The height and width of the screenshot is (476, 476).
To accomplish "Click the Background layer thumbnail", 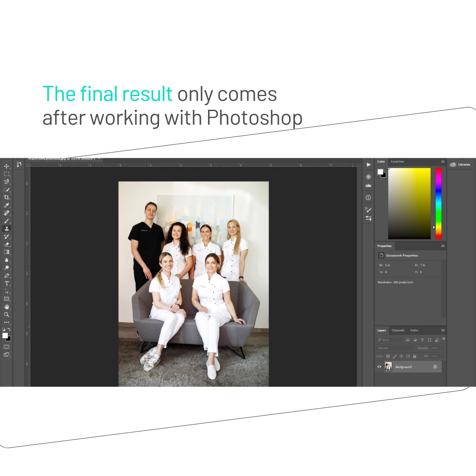I will [x=388, y=367].
